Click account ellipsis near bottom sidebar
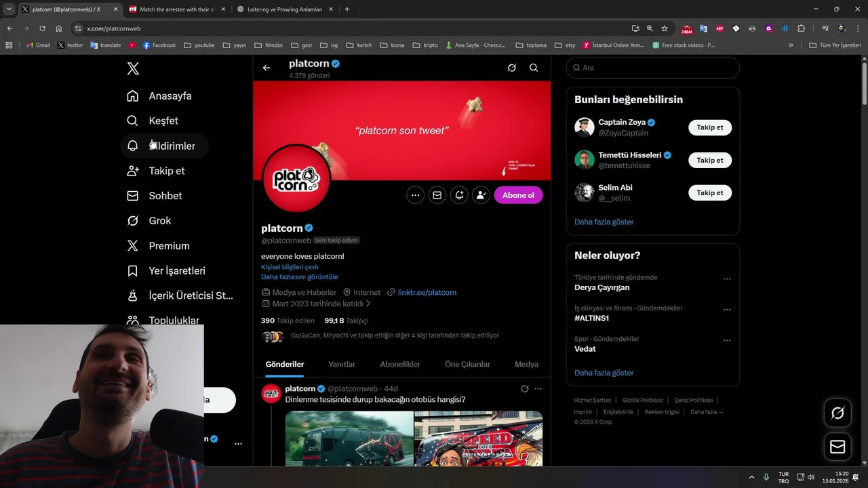 [x=238, y=444]
